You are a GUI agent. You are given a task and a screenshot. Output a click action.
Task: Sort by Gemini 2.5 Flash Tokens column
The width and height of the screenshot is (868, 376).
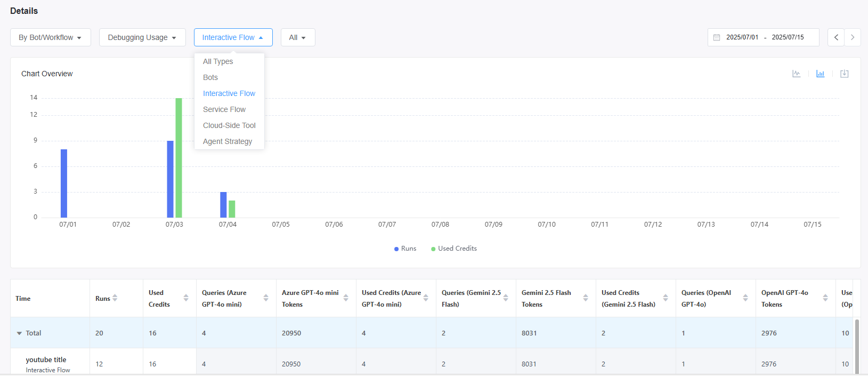586,298
